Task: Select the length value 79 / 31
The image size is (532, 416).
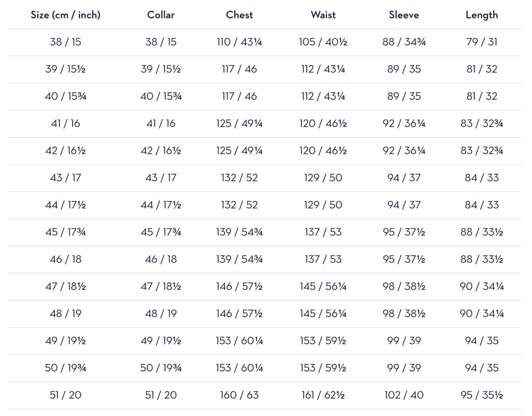Action: tap(482, 42)
